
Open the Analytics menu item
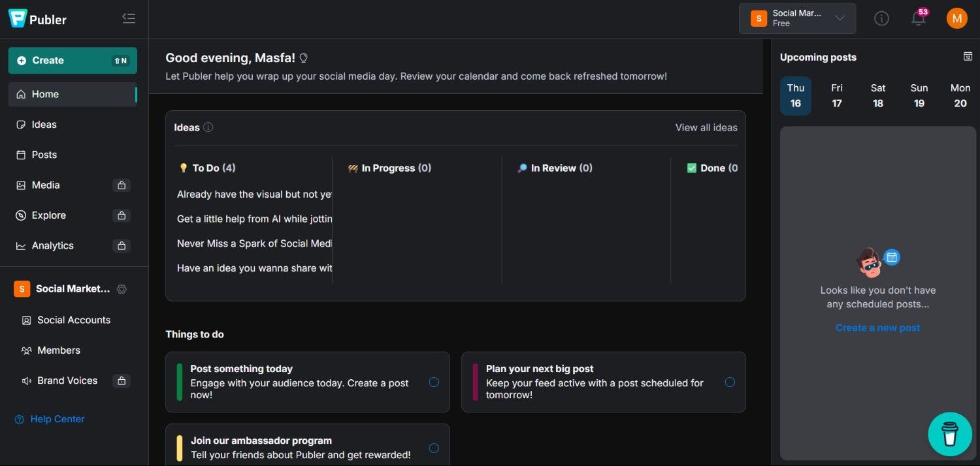73,245
